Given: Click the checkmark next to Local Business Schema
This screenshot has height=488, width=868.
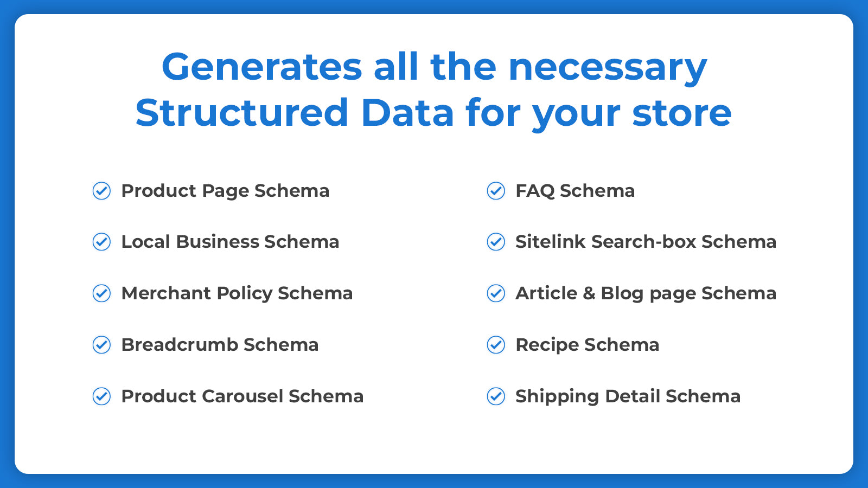Looking at the screenshot, I should click(101, 242).
